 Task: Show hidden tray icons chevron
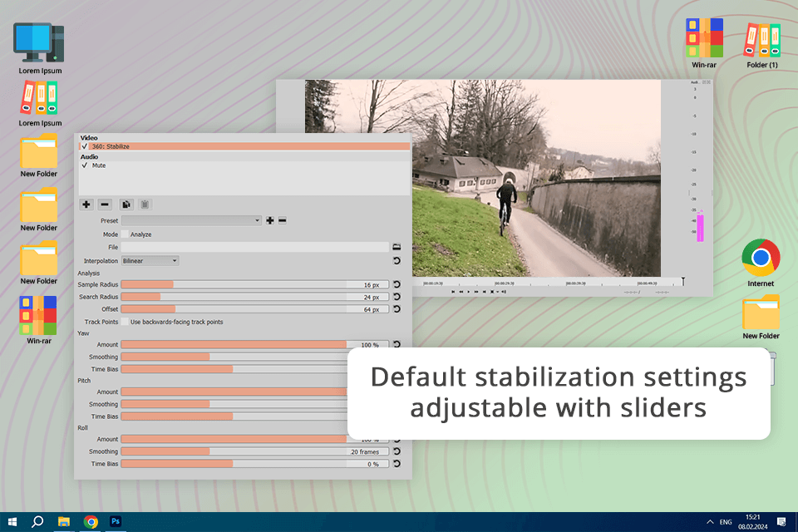(x=709, y=522)
